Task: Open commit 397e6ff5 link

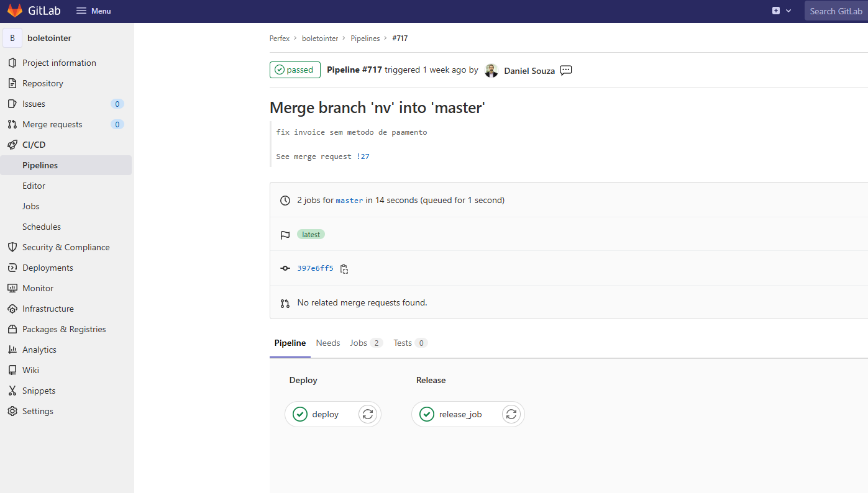Action: pyautogui.click(x=315, y=268)
